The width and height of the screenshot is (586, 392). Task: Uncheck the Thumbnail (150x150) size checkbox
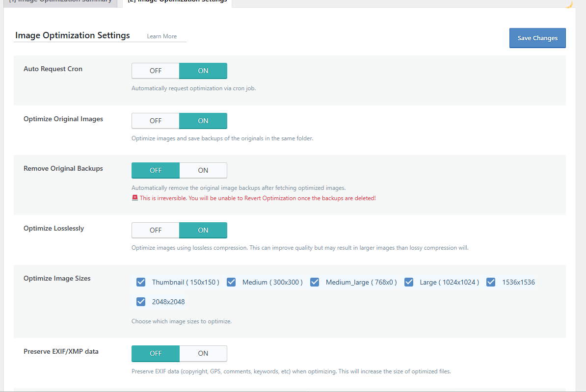141,282
